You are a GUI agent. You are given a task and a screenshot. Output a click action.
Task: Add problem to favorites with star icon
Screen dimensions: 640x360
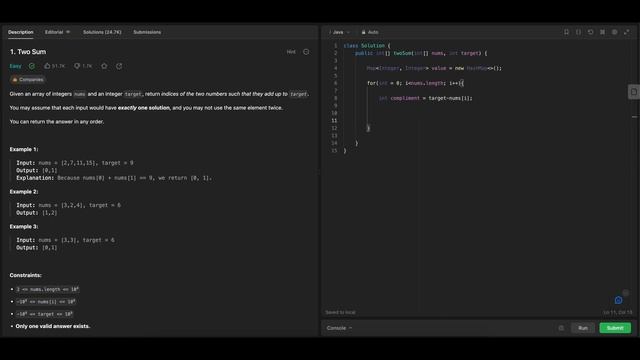[x=104, y=66]
